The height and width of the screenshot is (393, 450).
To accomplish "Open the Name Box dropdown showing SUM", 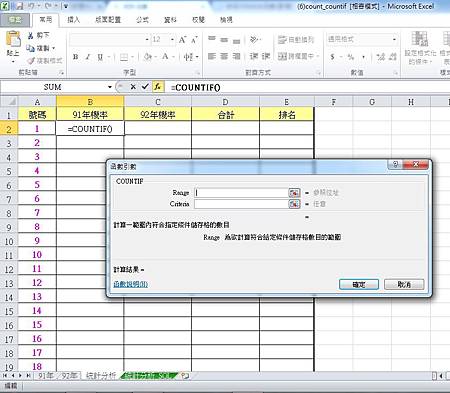I will point(110,87).
